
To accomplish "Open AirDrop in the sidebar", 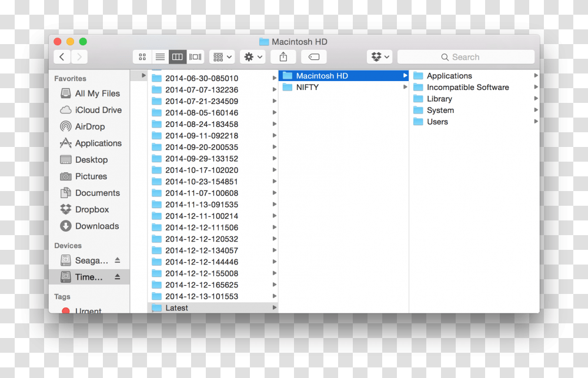I will (x=89, y=126).
